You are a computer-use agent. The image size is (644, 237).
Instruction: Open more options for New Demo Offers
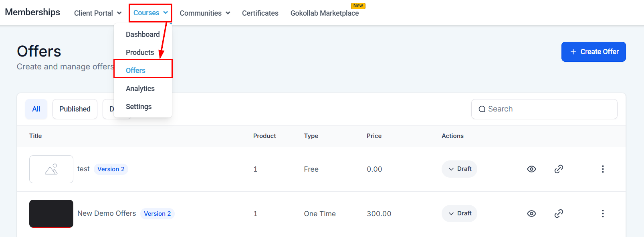pyautogui.click(x=603, y=214)
